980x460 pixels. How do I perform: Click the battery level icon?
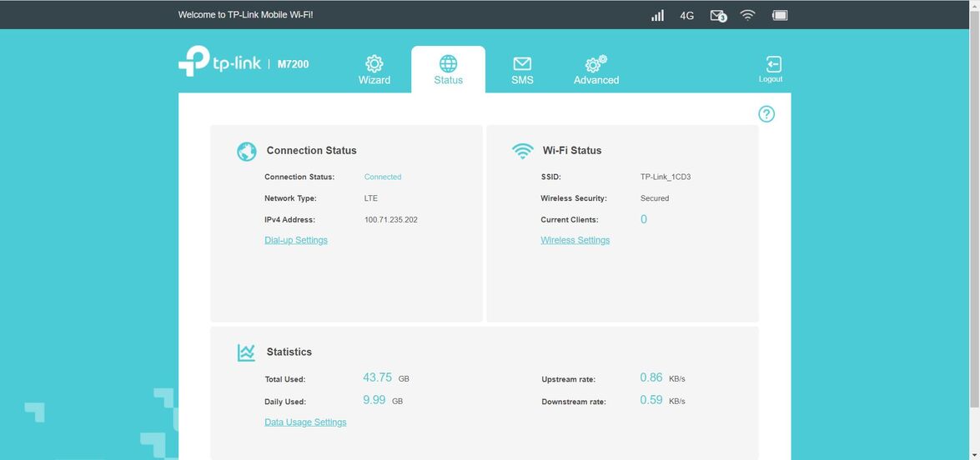pyautogui.click(x=779, y=15)
